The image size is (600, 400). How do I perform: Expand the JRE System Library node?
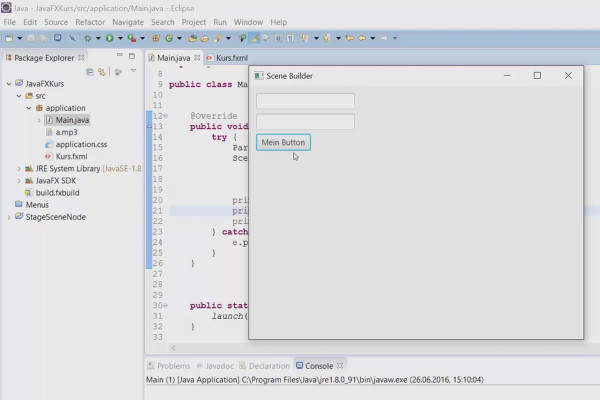point(19,168)
